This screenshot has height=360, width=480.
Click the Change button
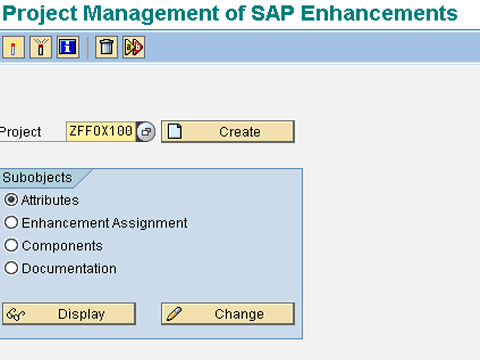(228, 314)
